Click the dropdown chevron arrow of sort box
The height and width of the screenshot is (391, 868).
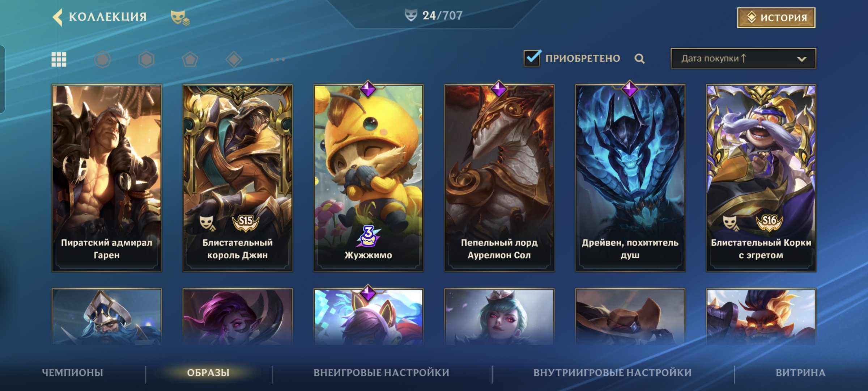[802, 59]
